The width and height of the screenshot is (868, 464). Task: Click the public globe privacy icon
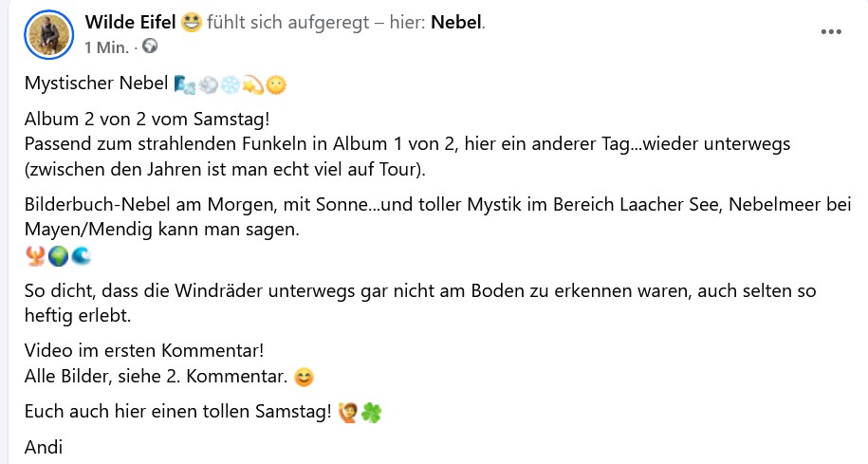[150, 46]
